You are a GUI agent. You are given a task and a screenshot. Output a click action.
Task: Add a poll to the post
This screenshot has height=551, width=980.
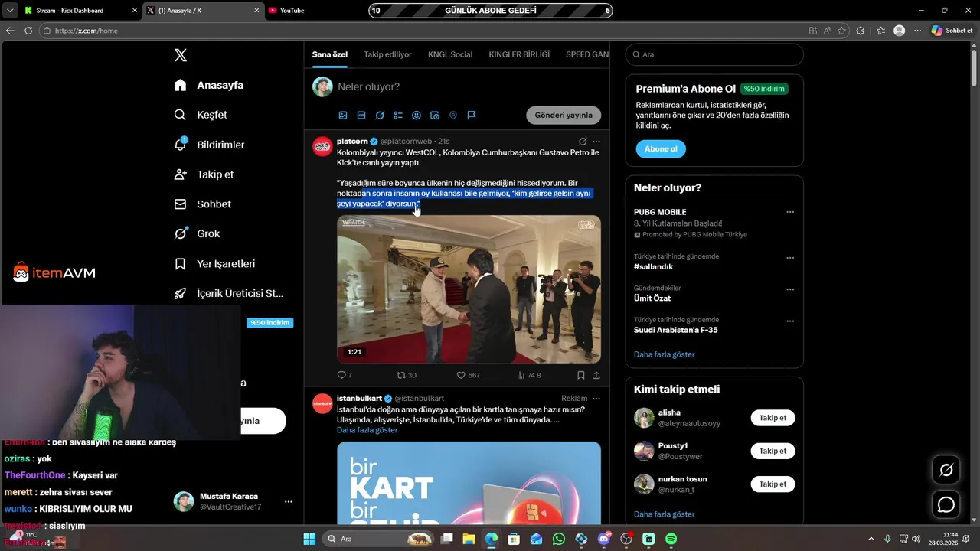[398, 116]
